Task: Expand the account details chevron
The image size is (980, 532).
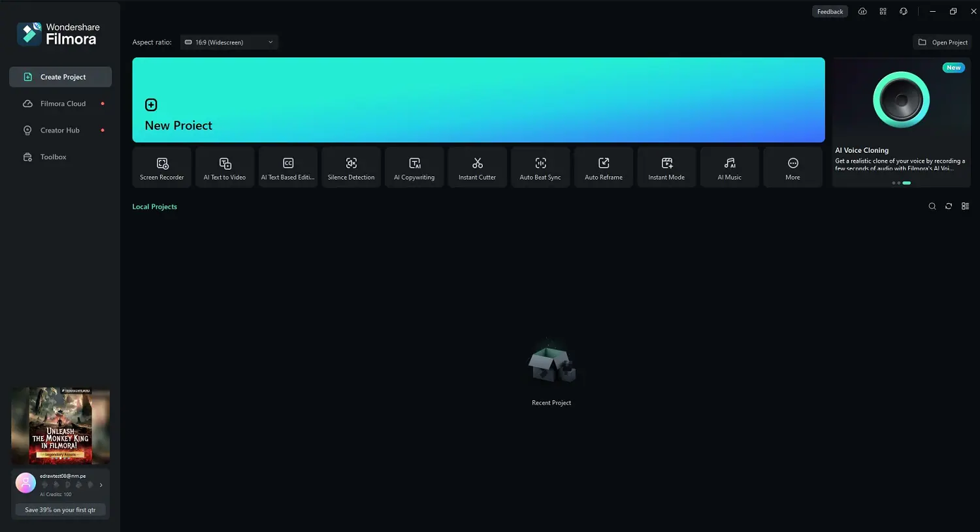Action: pyautogui.click(x=101, y=485)
